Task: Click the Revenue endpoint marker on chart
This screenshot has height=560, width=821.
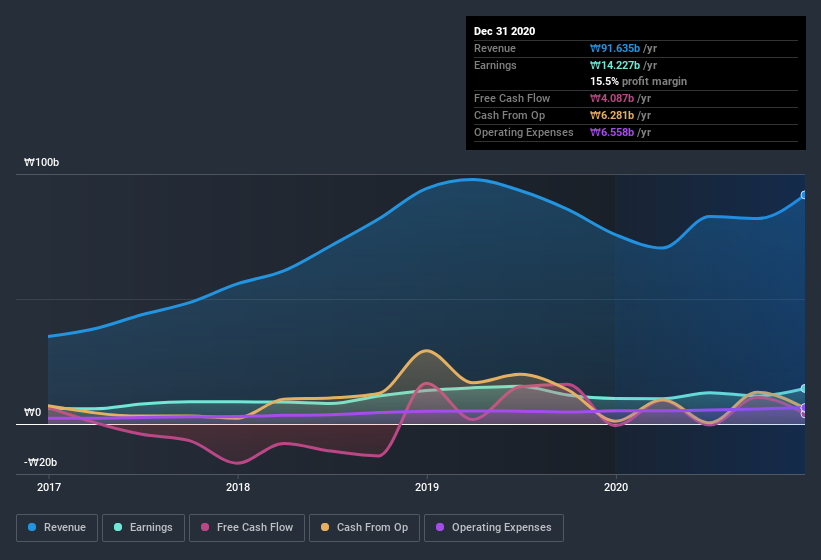Action: click(804, 195)
